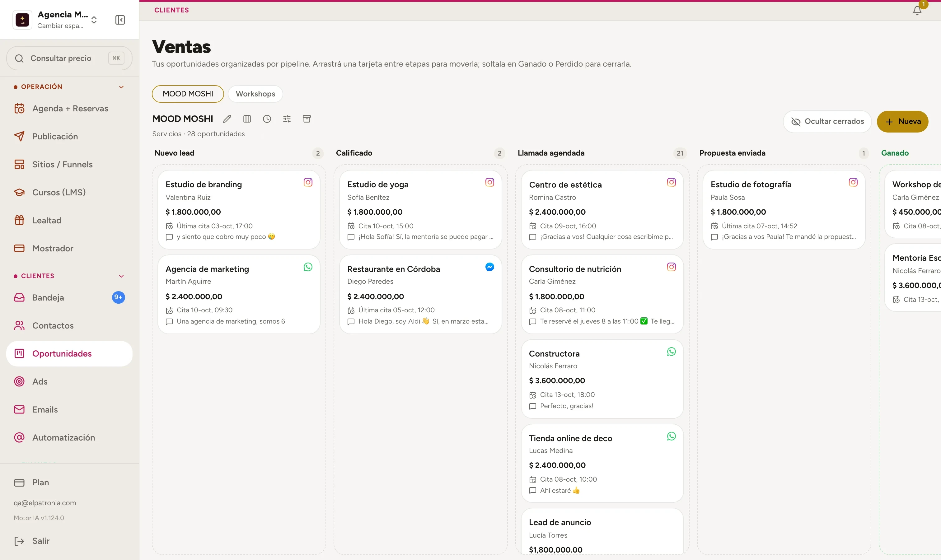
Task: Click the archive box icon
Action: coord(307,119)
